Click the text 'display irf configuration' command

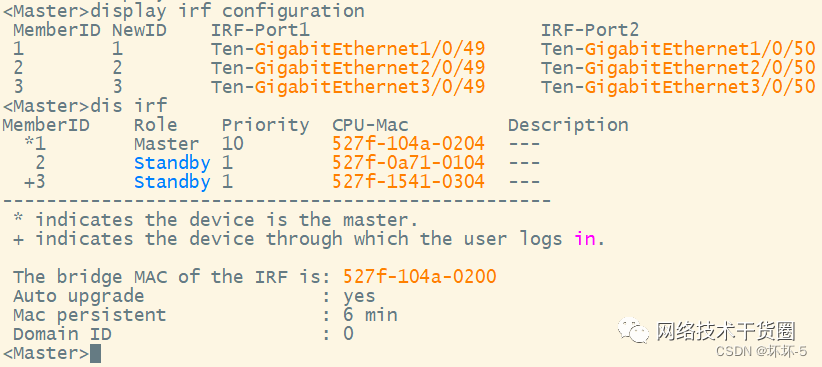coord(228,10)
